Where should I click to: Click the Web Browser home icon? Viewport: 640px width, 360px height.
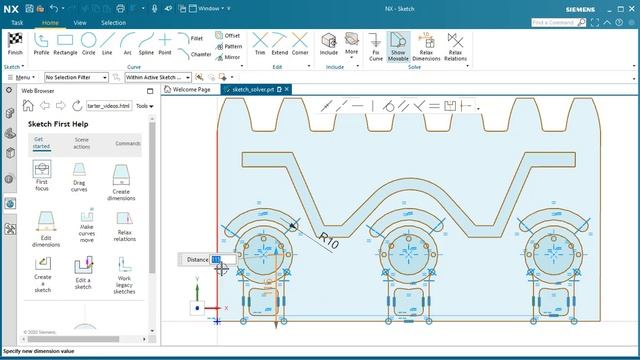tap(28, 106)
